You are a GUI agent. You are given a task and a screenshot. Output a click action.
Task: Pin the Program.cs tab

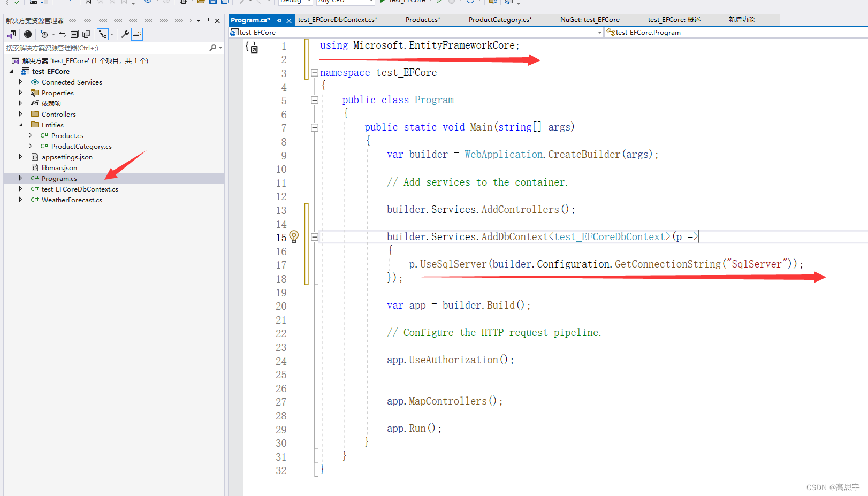coord(279,20)
